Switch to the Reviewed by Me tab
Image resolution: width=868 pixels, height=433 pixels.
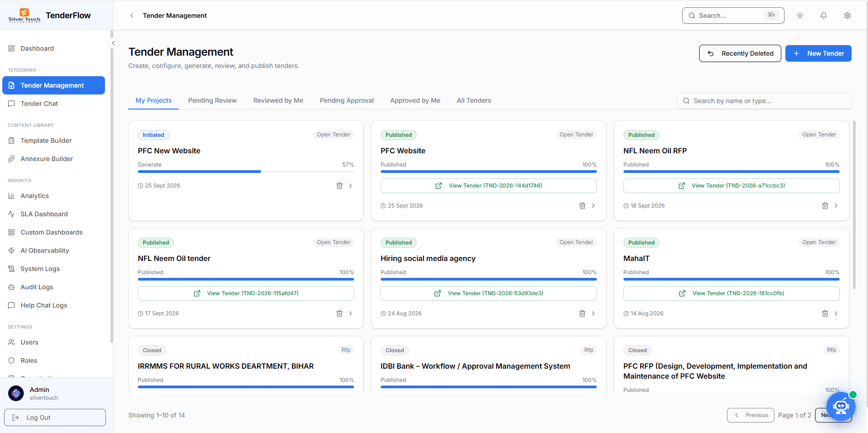pyautogui.click(x=278, y=100)
